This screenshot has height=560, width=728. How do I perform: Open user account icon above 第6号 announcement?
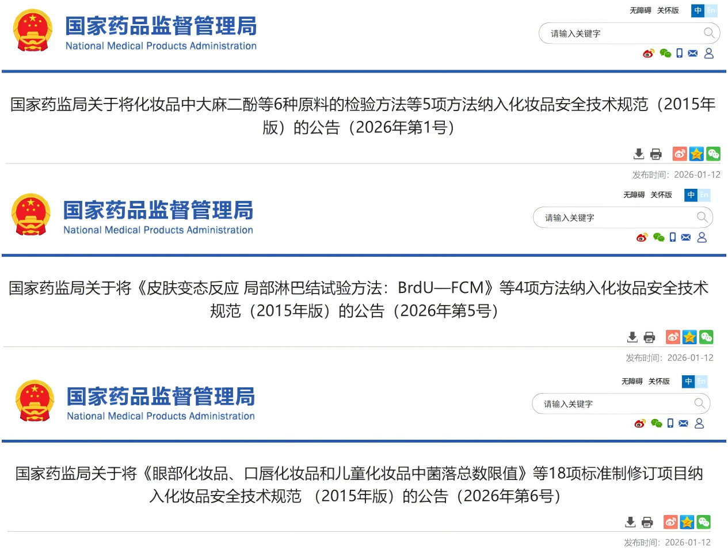[x=699, y=424]
